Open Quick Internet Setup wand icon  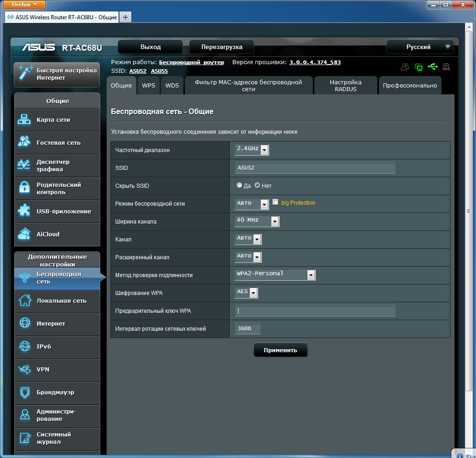pos(25,73)
